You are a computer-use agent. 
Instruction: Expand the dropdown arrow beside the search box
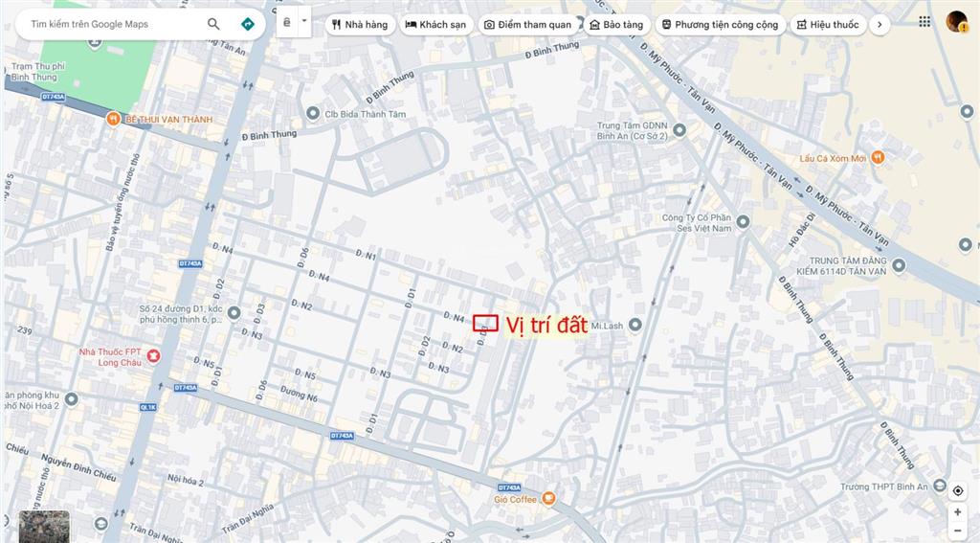click(304, 20)
